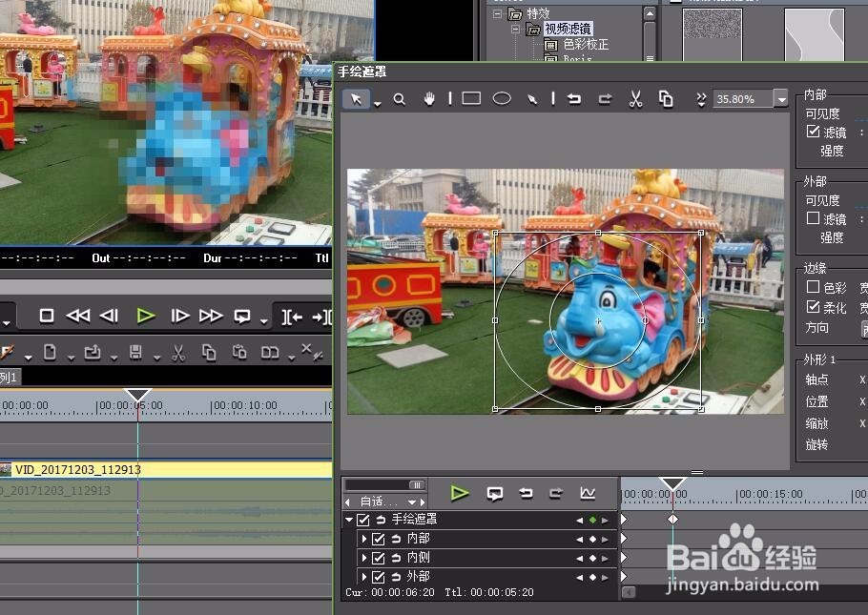Cut with the mask toolbar scissors icon
This screenshot has height=615, width=868.
tap(635, 99)
